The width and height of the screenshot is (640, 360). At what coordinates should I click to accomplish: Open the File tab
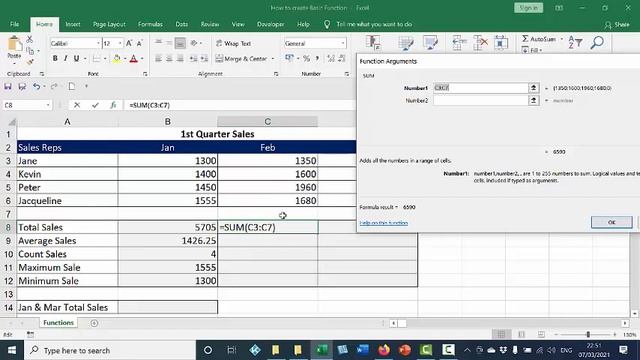coord(14,24)
